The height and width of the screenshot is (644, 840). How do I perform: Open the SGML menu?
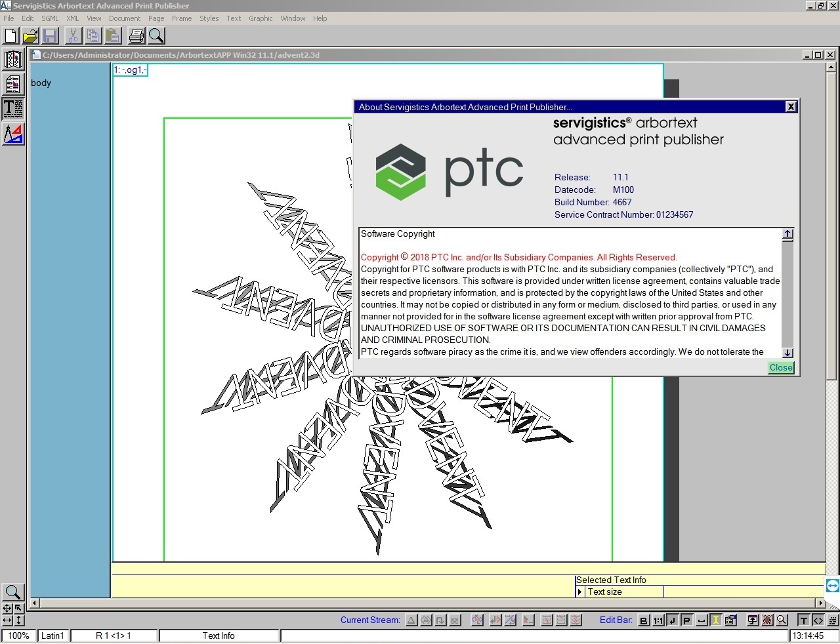(50, 18)
